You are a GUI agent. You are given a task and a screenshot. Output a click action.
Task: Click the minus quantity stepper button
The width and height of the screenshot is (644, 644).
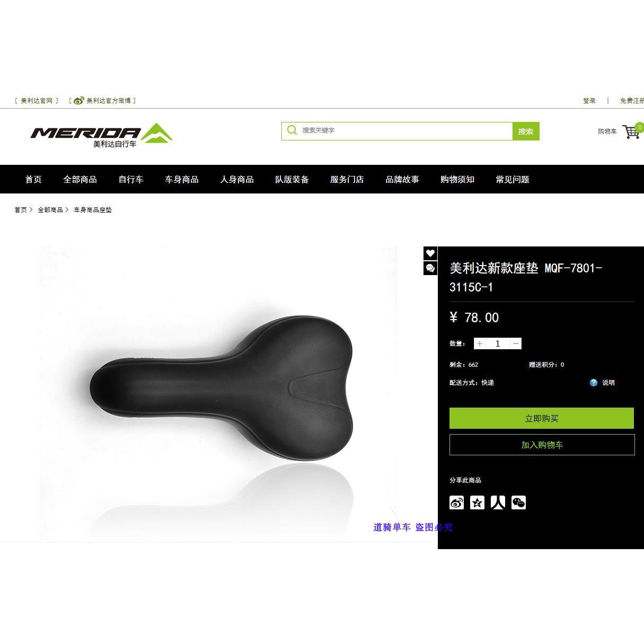[x=516, y=343]
